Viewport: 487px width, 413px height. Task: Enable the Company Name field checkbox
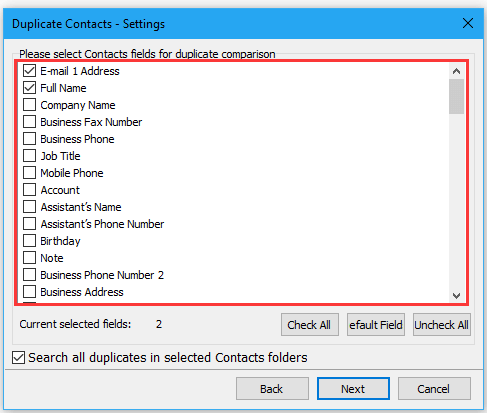[x=29, y=105]
